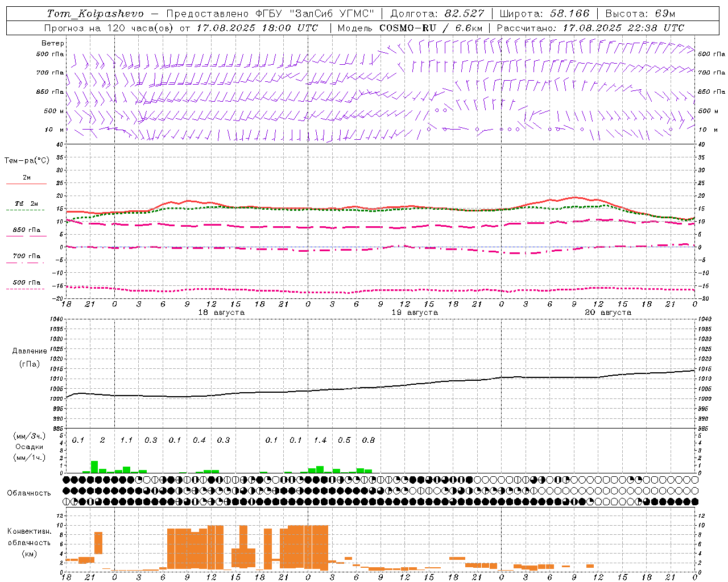This screenshot has width=728, height=582.
Task: Click 'Прогноз на 120 часа(ов)' text
Action: pyautogui.click(x=109, y=28)
